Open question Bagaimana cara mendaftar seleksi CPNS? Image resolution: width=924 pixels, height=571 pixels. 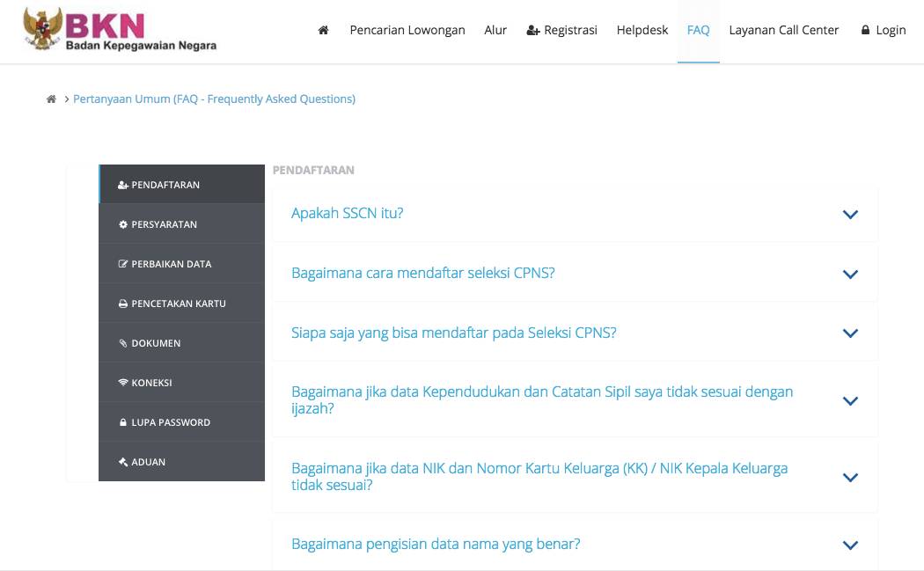click(x=423, y=274)
